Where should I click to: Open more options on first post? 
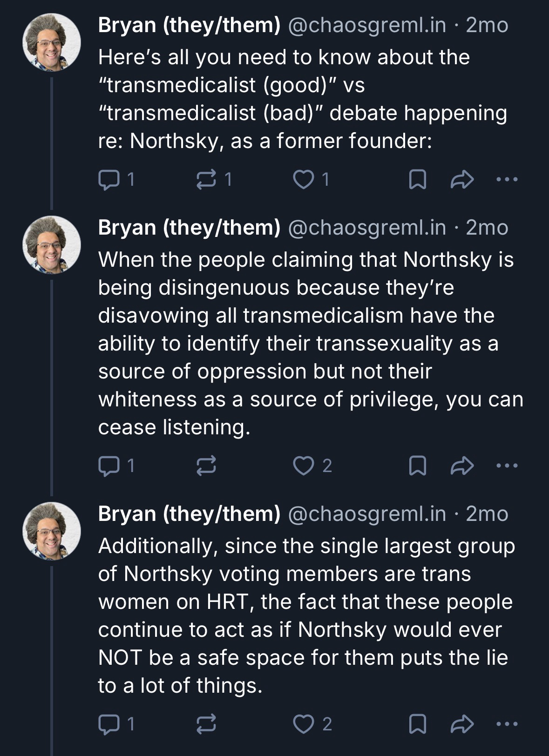pyautogui.click(x=507, y=179)
